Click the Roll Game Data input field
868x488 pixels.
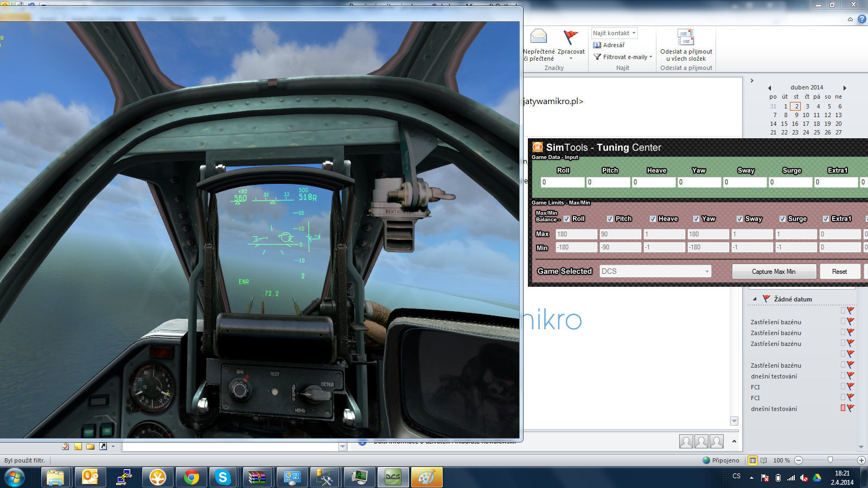coord(563,182)
